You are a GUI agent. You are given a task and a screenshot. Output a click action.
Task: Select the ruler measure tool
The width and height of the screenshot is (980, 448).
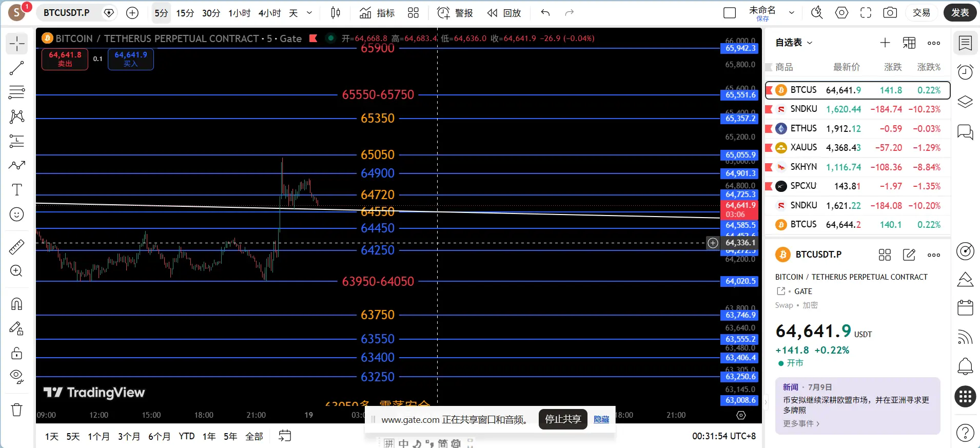[17, 247]
